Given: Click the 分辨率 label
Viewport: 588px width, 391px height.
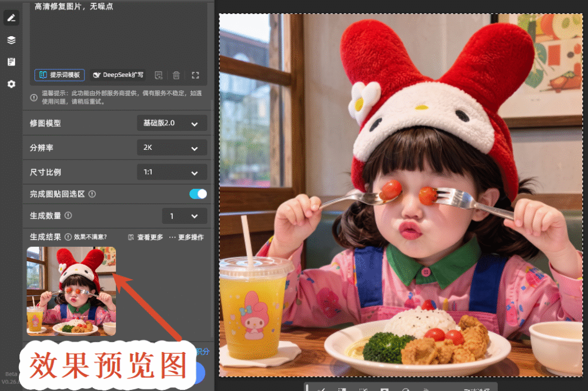Looking at the screenshot, I should [41, 148].
